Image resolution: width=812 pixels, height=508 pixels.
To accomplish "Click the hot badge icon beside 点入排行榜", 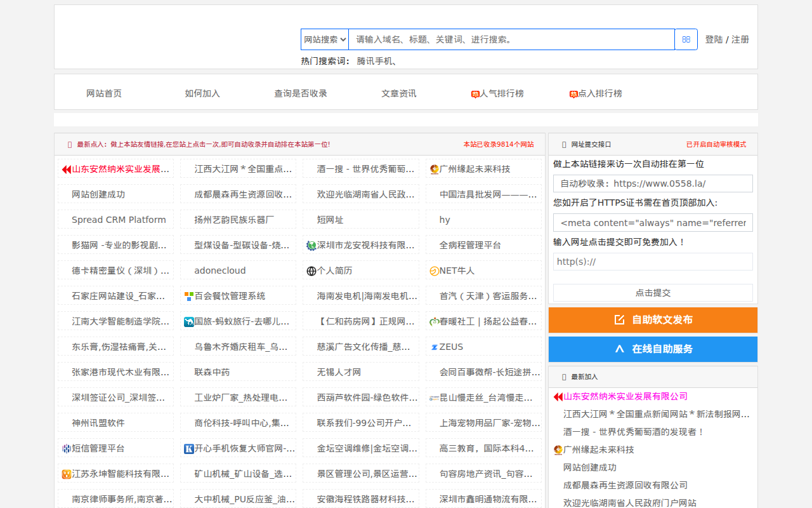I will pos(573,94).
